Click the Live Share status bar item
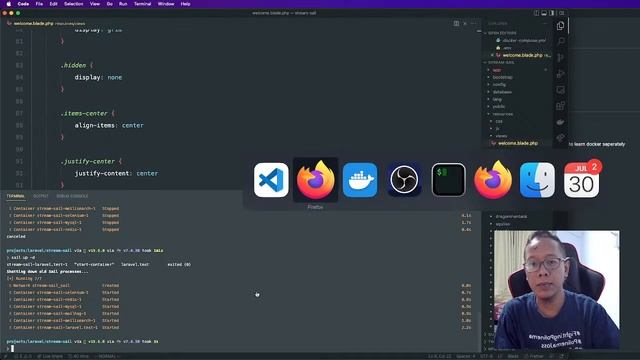The image size is (640, 360). (x=50, y=356)
